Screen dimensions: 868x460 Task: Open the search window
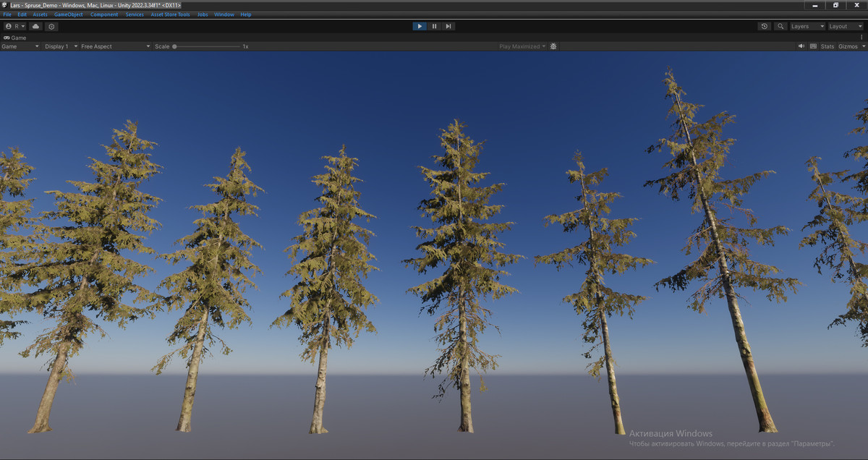click(x=780, y=26)
